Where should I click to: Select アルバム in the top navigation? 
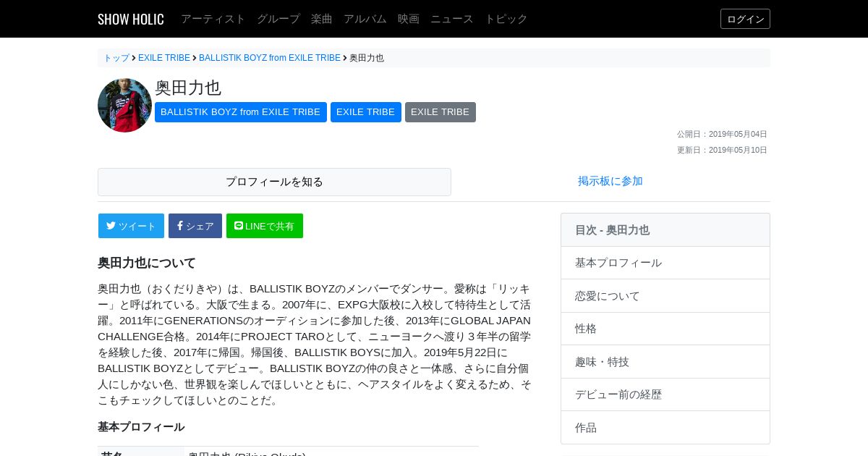[x=365, y=19]
